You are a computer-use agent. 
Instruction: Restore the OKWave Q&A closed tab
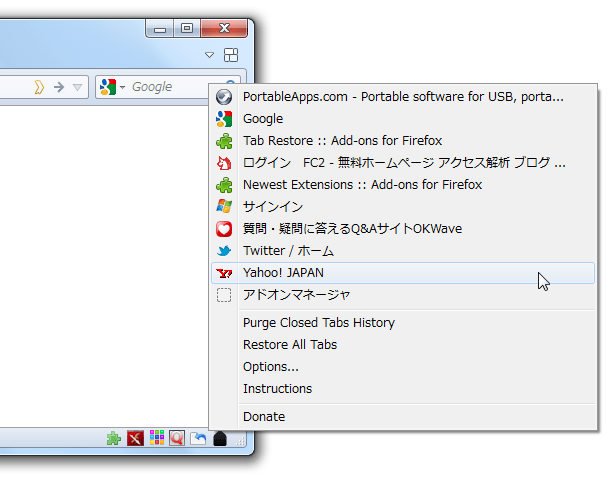[x=403, y=229]
